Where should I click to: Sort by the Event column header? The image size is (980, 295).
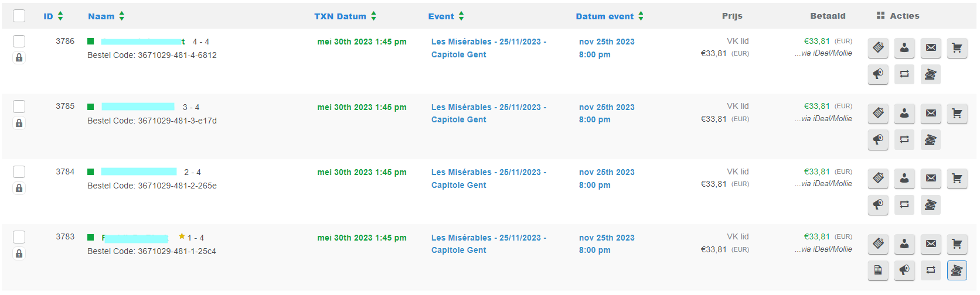point(446,16)
